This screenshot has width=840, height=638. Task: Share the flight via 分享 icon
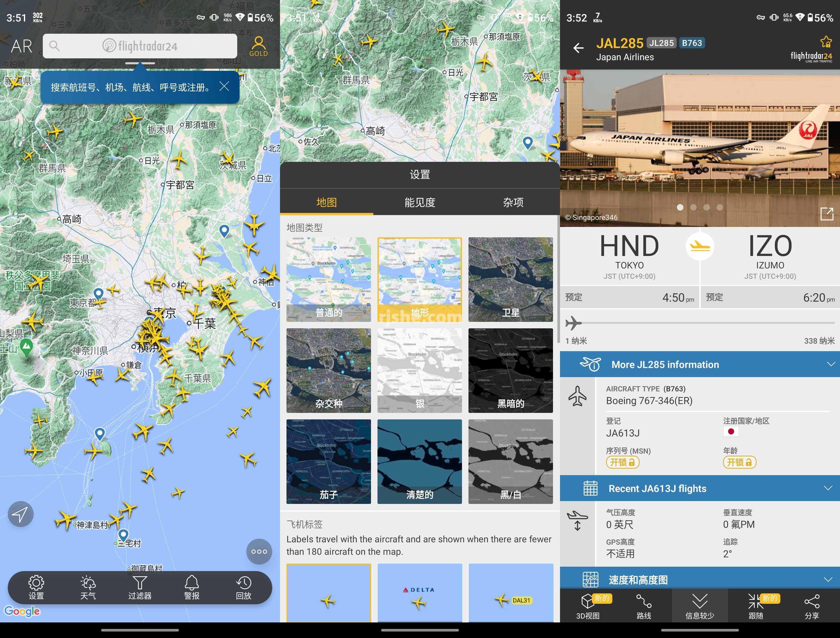811,606
